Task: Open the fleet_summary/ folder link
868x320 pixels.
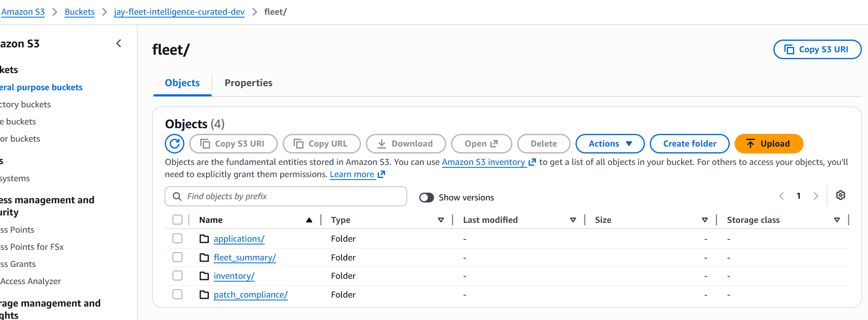Action: 245,258
